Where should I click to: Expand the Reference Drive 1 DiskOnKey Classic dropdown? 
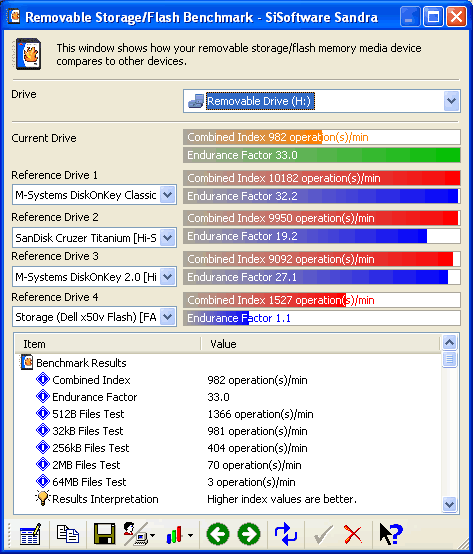(x=167, y=195)
